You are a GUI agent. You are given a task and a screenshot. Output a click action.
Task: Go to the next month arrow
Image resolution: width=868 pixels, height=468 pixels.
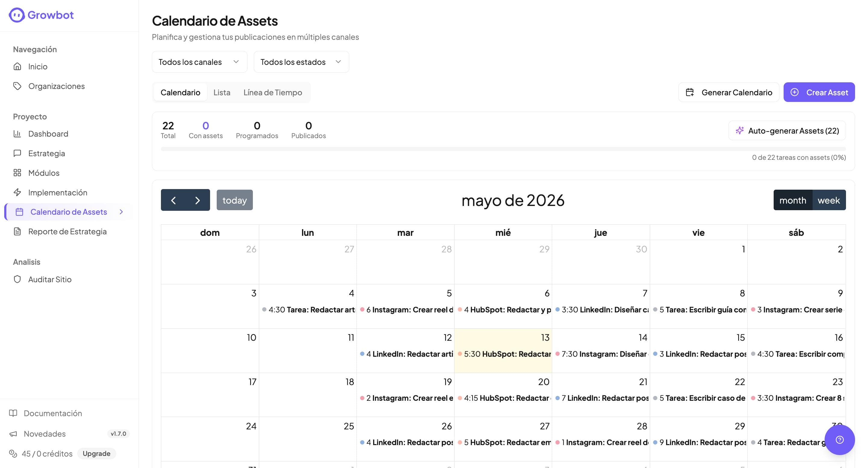pyautogui.click(x=198, y=200)
